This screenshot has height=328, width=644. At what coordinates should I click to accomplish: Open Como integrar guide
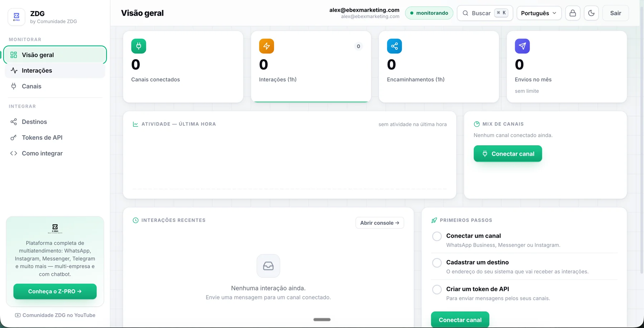point(55,153)
